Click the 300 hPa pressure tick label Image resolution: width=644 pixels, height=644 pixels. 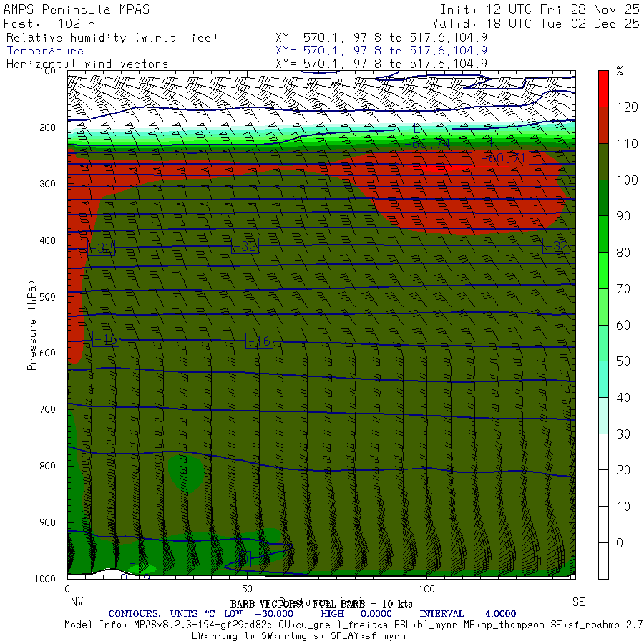point(47,184)
